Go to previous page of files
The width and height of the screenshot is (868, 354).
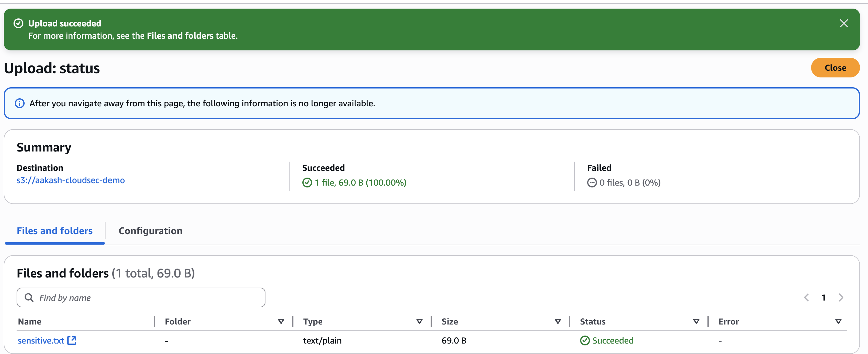pyautogui.click(x=806, y=297)
